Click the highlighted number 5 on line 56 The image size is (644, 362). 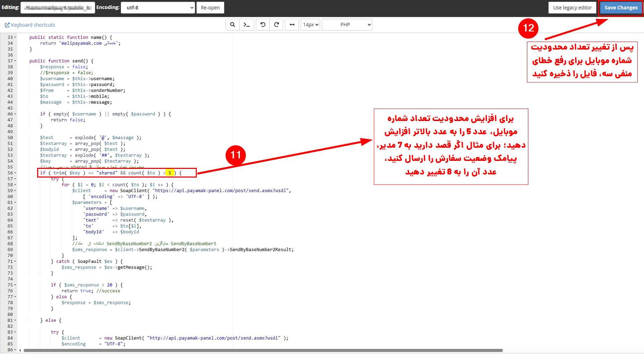pos(170,173)
